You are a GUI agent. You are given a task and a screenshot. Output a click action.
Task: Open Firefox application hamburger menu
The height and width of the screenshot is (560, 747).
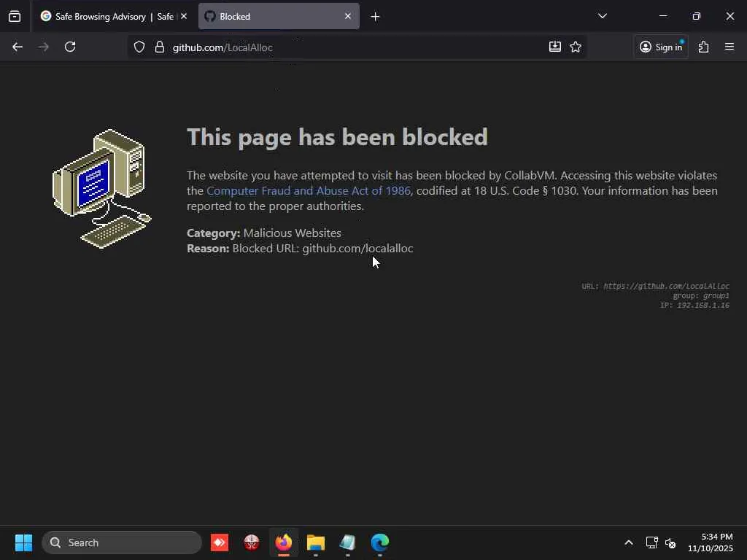click(729, 47)
